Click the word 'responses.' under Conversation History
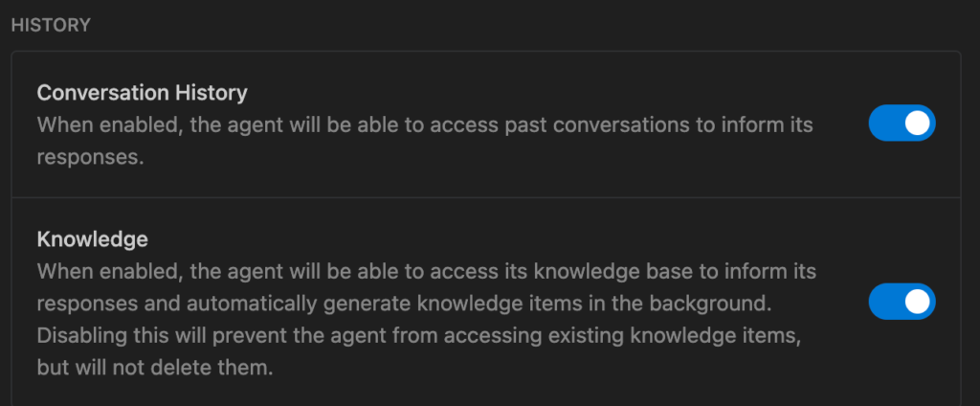The width and height of the screenshot is (980, 406). [90, 157]
